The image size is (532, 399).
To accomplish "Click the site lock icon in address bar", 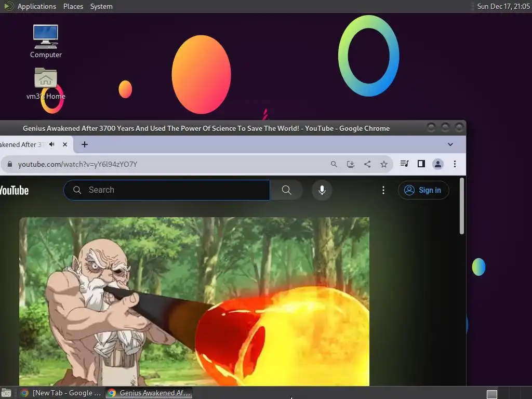I will point(10,164).
